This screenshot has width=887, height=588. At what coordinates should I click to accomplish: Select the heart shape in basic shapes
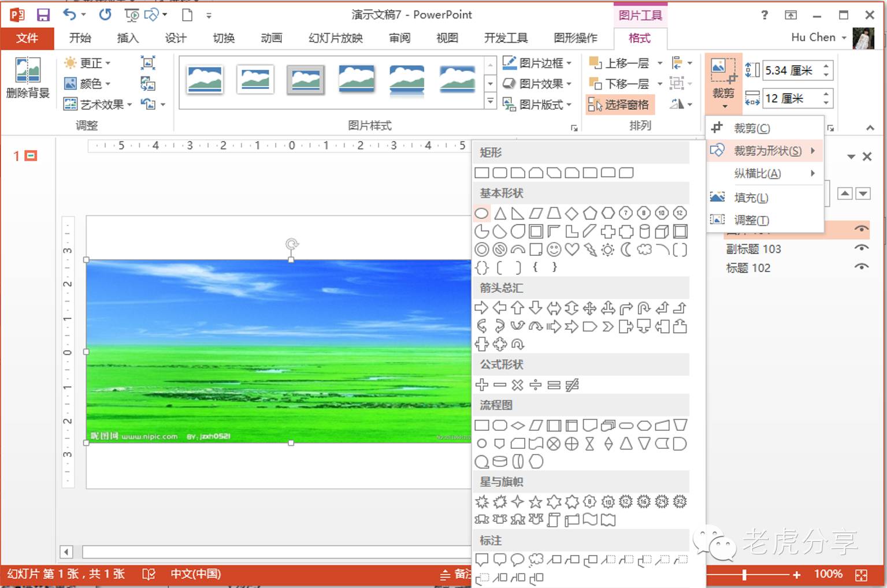pyautogui.click(x=572, y=250)
